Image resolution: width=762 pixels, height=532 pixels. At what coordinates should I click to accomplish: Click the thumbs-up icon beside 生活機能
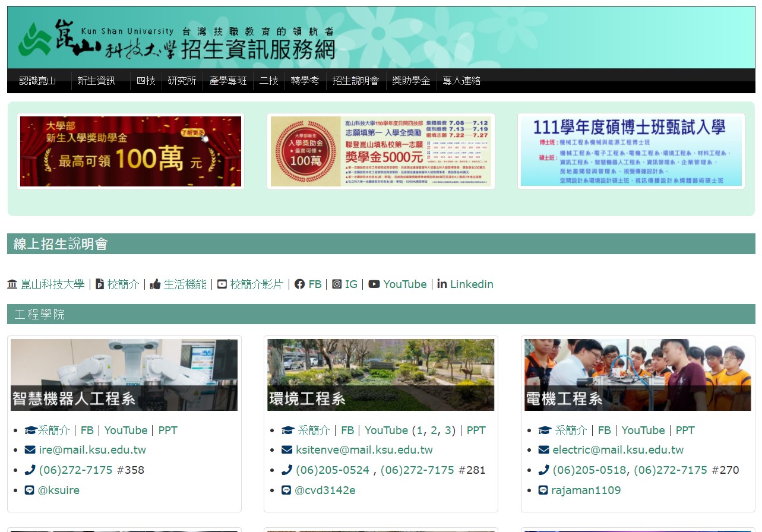(x=156, y=284)
